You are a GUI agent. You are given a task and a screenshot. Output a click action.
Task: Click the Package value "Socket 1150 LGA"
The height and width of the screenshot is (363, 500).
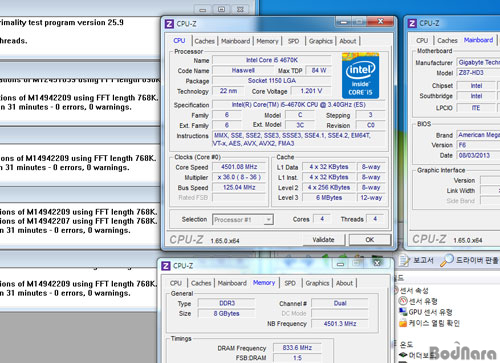272,81
